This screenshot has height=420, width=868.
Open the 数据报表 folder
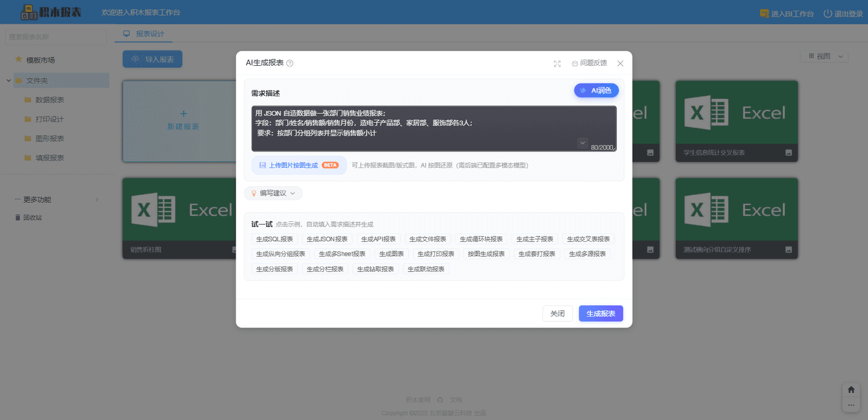pos(50,100)
